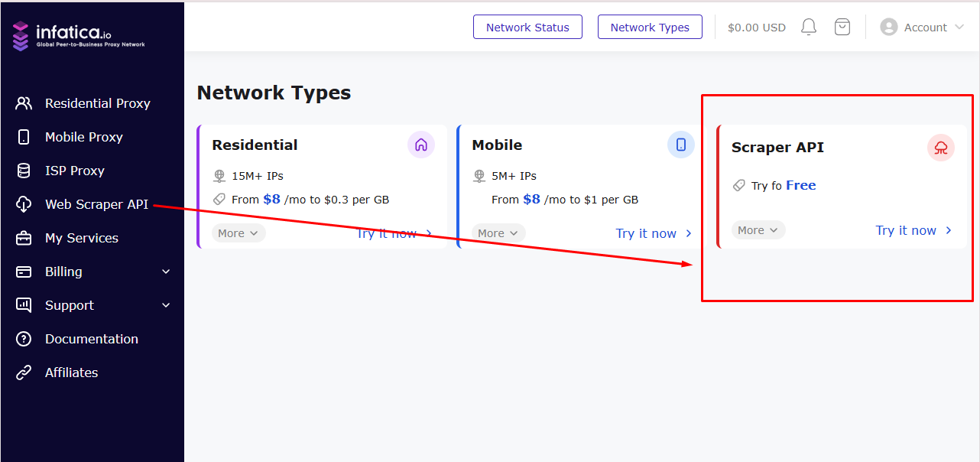Viewport: 980px width, 462px height.
Task: Click the globe icon beside 5M+ IPs
Action: coord(479,176)
